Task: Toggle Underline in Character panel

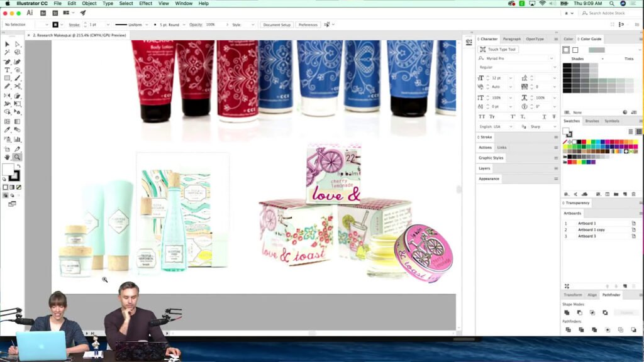Action: click(x=544, y=116)
